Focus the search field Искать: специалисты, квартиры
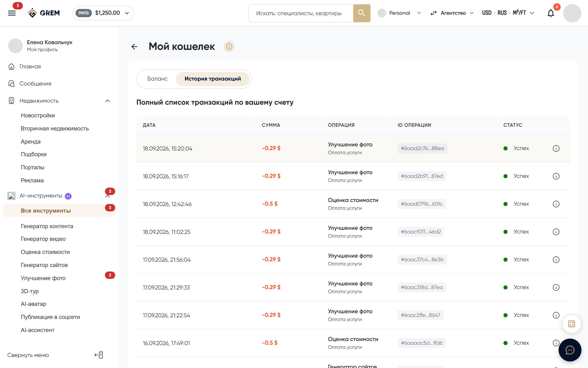Screen dimensions: 588x368 (x=301, y=13)
